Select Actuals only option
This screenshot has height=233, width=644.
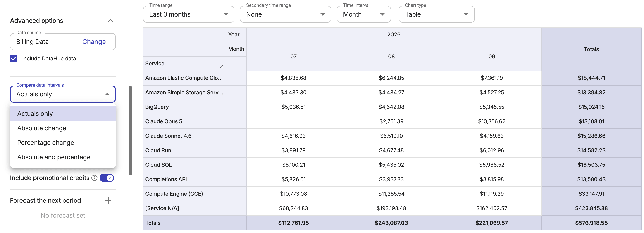(63, 114)
